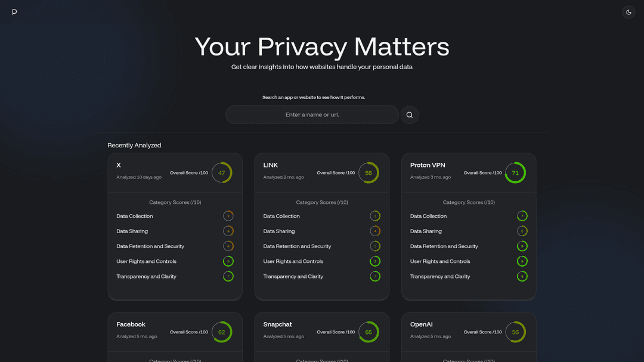Click OpenAI overall score ring 56
Viewport: 644px width, 362px height.
(x=515, y=332)
